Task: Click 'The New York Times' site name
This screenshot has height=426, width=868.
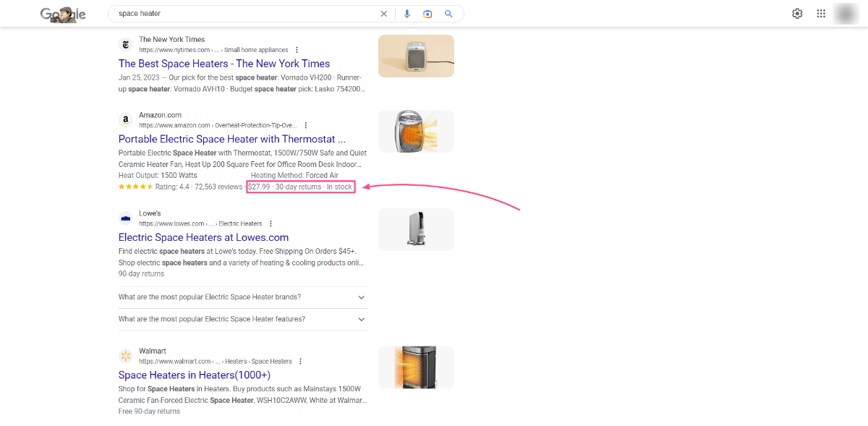Action: (171, 39)
